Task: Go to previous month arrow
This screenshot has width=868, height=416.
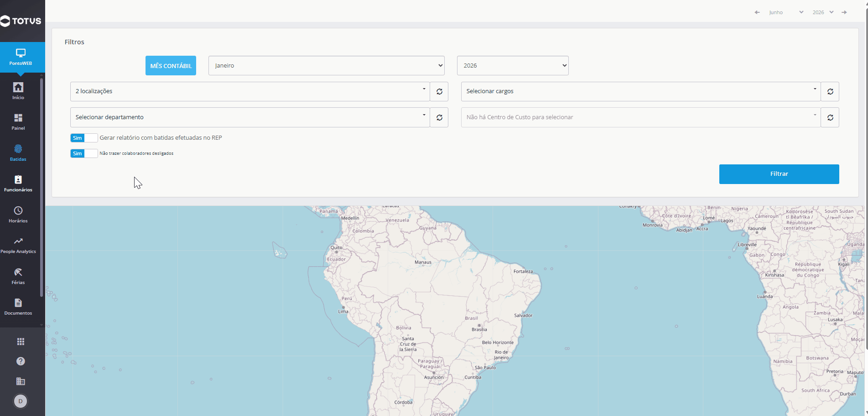Action: tap(757, 12)
